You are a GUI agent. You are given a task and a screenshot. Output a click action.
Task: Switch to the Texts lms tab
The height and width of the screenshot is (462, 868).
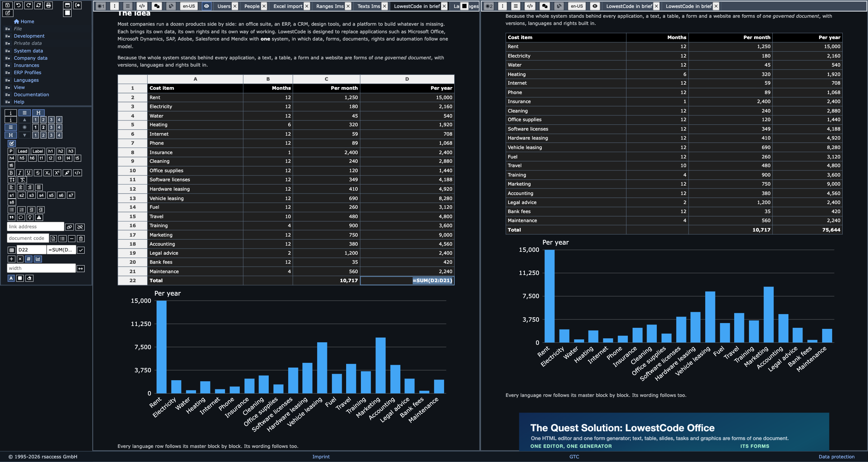[369, 6]
